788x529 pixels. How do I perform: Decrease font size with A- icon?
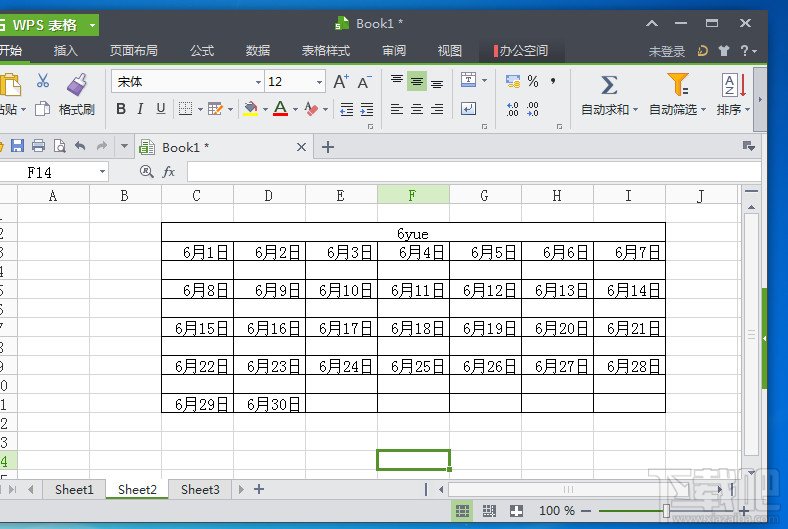[364, 82]
